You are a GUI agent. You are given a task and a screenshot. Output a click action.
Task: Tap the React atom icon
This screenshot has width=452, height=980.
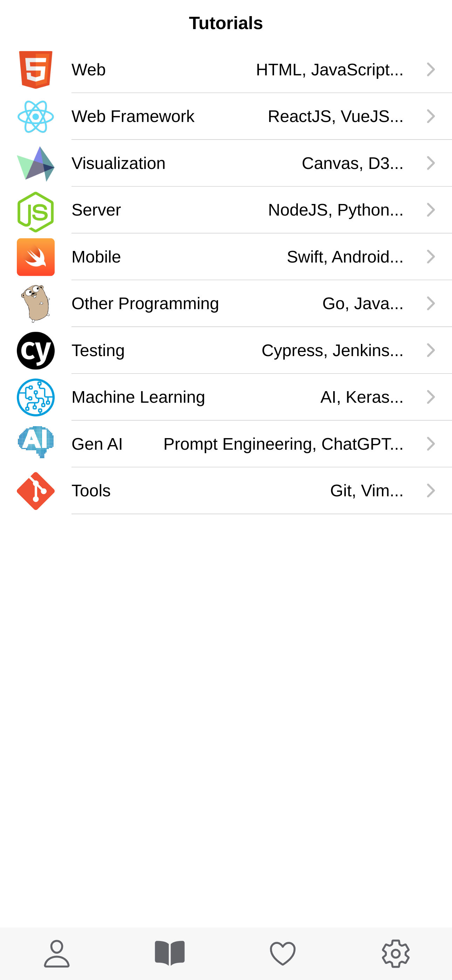click(x=36, y=116)
